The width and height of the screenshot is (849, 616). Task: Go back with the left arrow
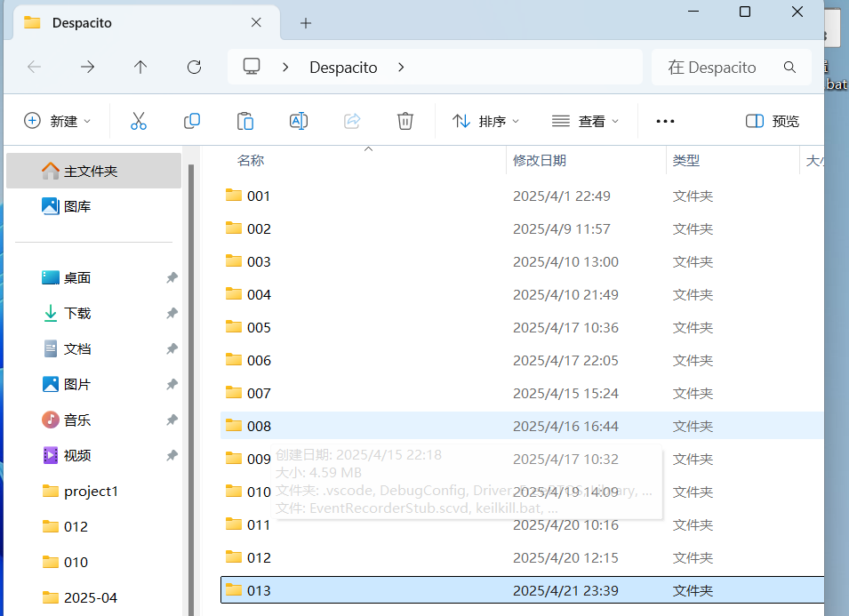[34, 68]
